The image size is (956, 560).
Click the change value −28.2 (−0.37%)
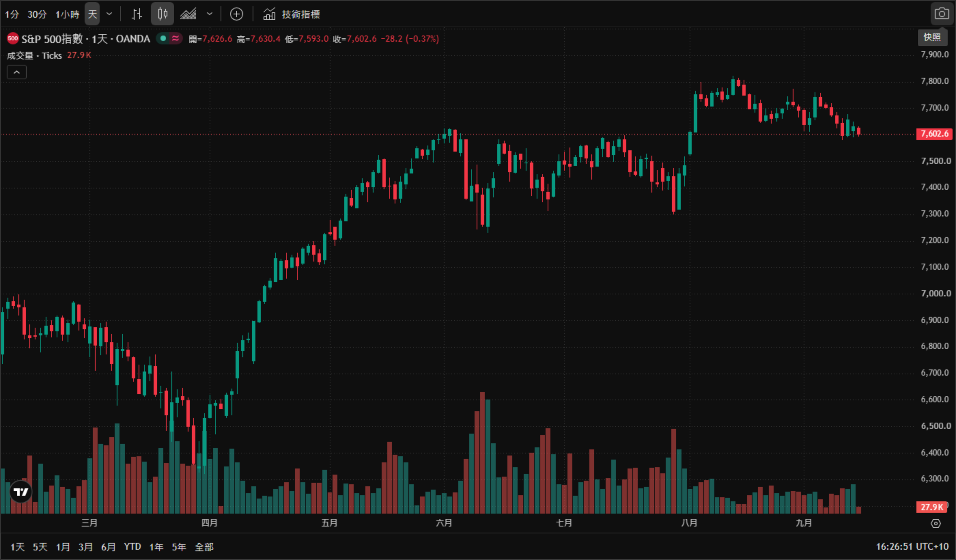point(410,39)
